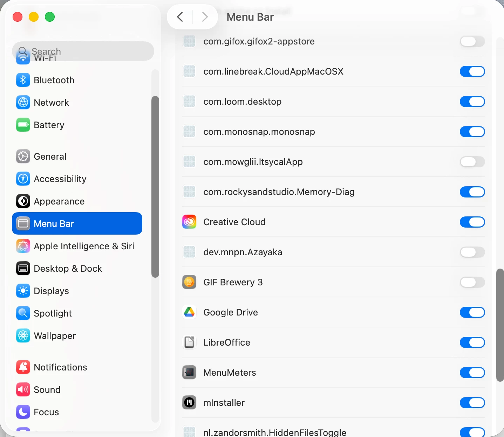Click the Notifications bell icon

coord(23,367)
